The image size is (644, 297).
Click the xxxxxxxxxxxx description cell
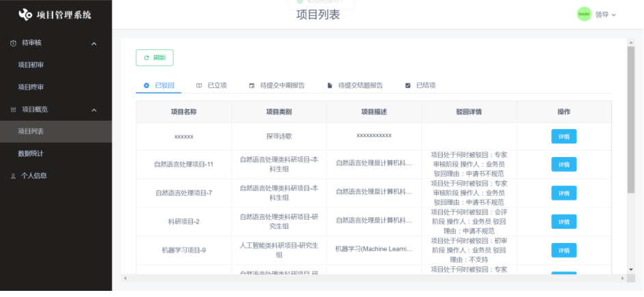click(374, 137)
